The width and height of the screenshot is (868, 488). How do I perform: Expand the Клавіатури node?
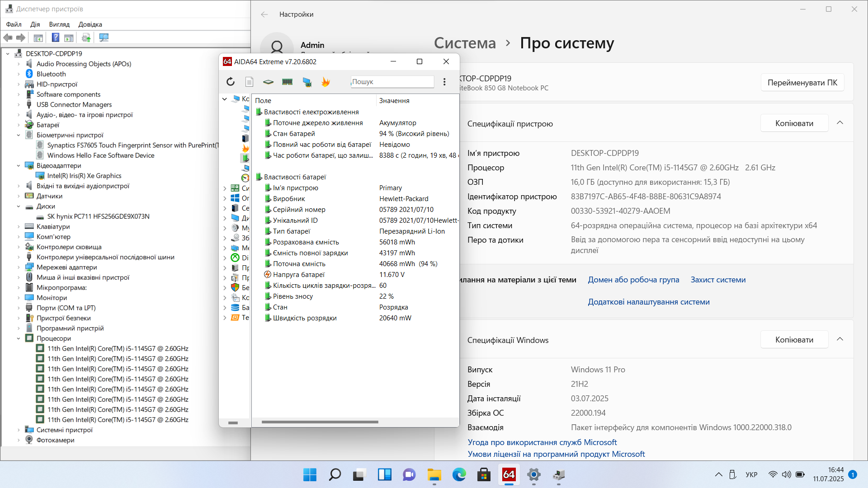[19, 227]
